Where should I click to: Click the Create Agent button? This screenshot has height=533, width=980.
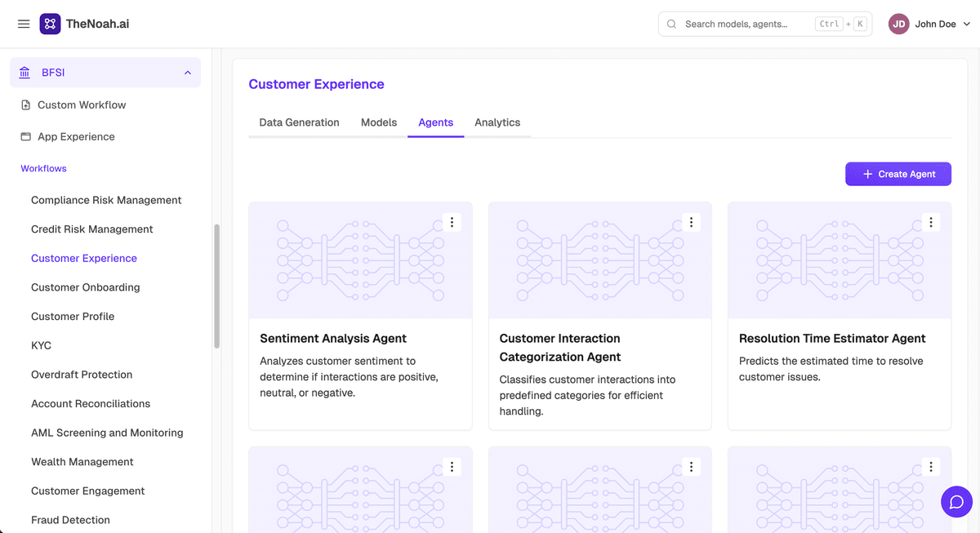point(898,174)
